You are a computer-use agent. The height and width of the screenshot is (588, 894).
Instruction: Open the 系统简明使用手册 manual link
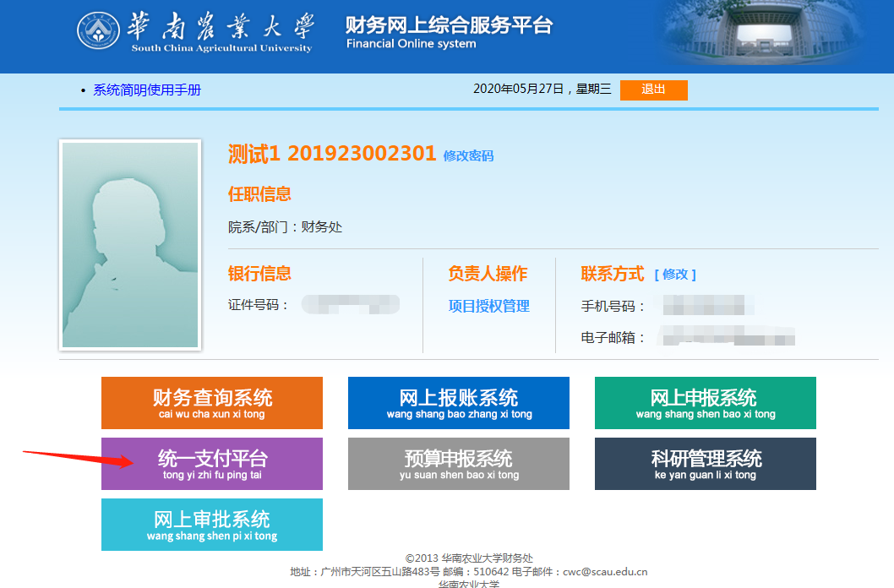(x=147, y=90)
